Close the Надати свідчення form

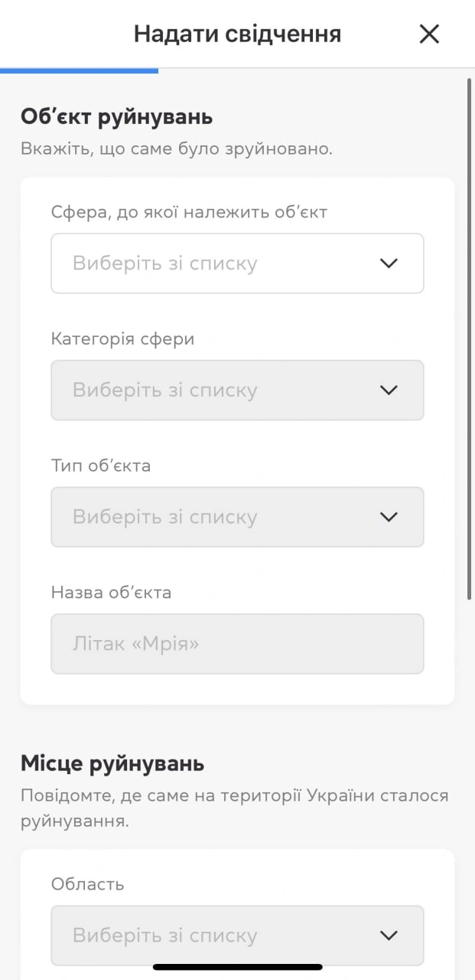coord(429,34)
